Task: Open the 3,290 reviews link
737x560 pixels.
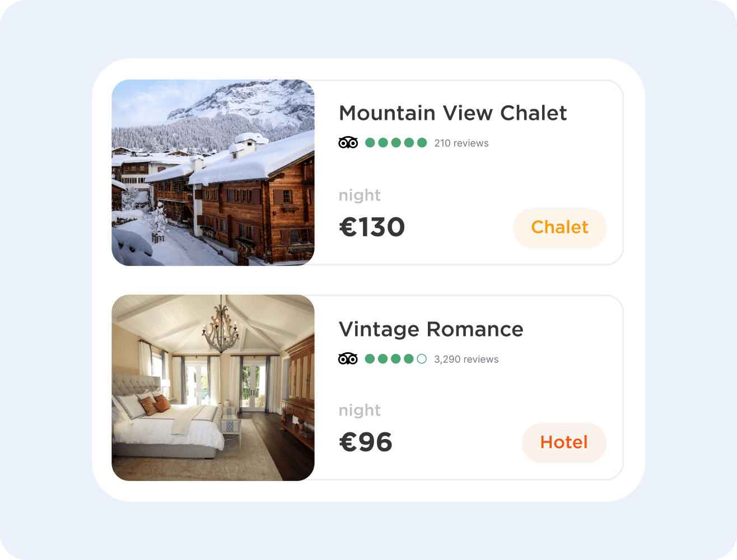Action: click(x=466, y=359)
